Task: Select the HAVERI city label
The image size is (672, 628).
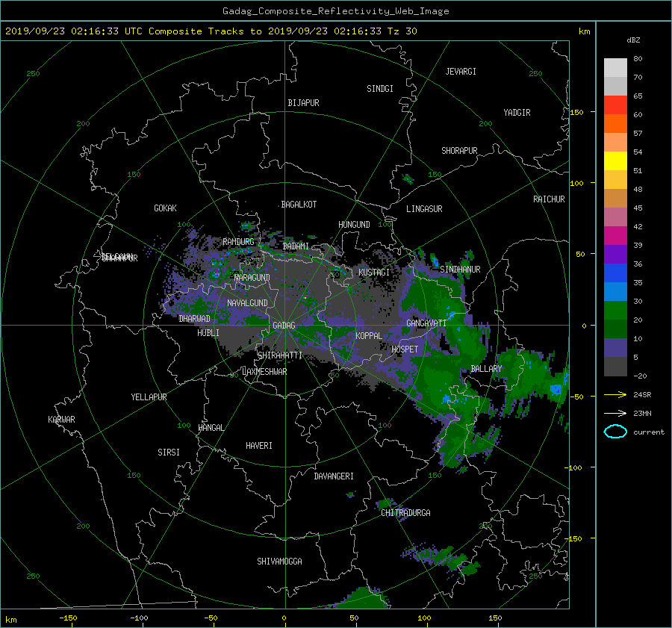Action: click(x=259, y=446)
